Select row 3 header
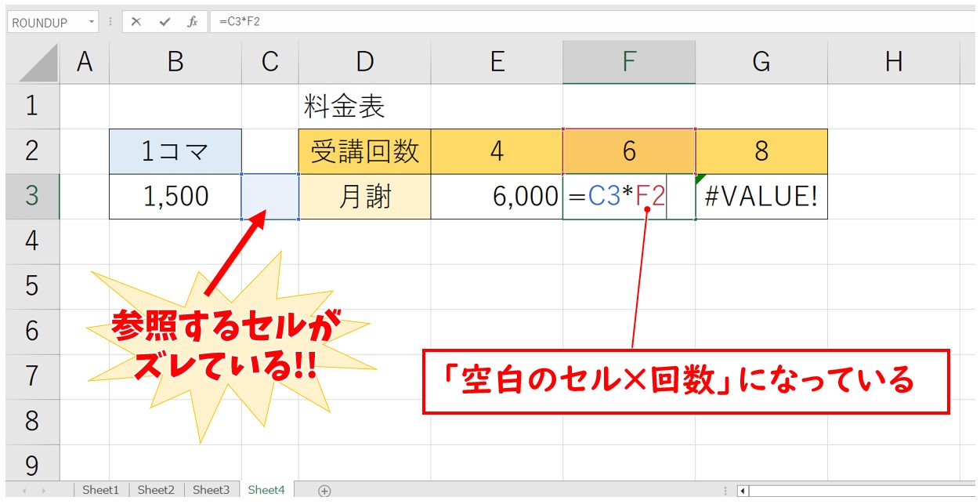Screen dimensions: 980x504 point(32,196)
